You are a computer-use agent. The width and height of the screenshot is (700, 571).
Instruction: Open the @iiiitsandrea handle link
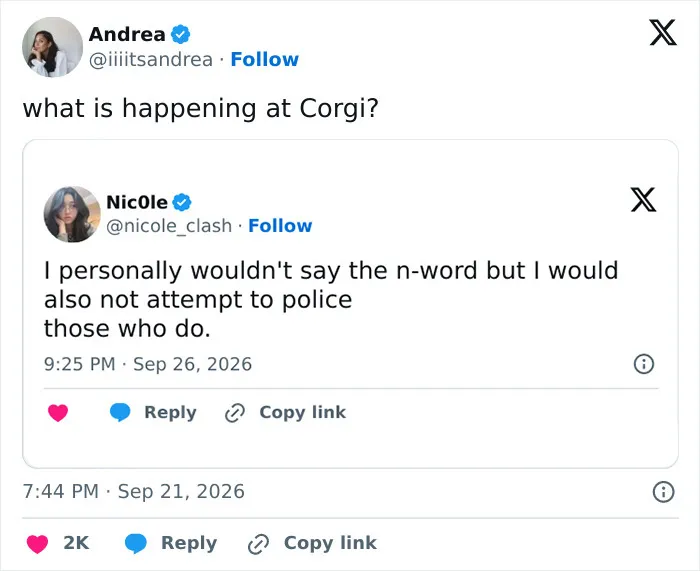point(151,59)
